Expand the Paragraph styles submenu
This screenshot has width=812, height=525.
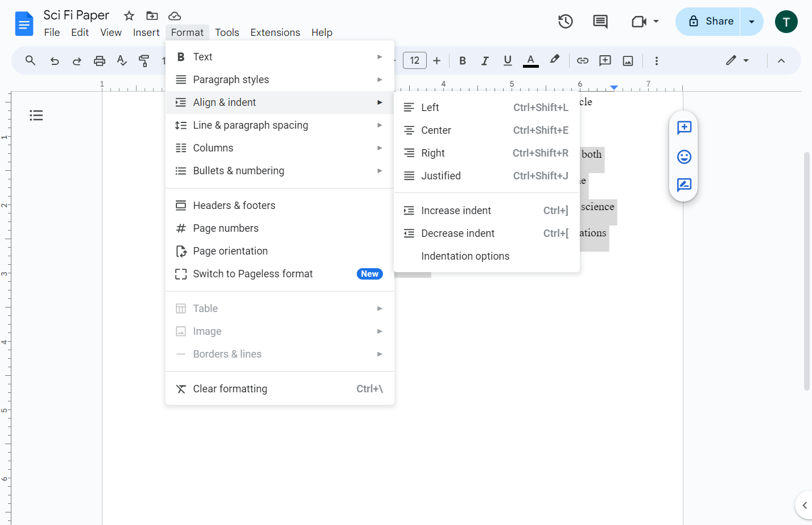pos(279,80)
